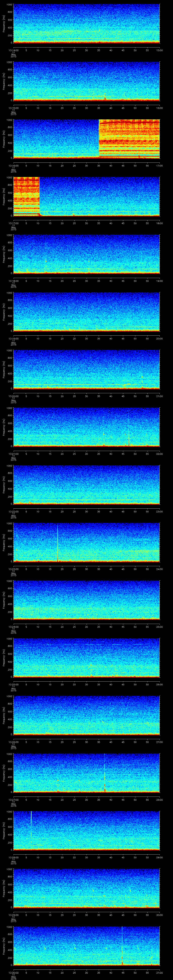Click the 20:00 end time label

[x=160, y=339]
